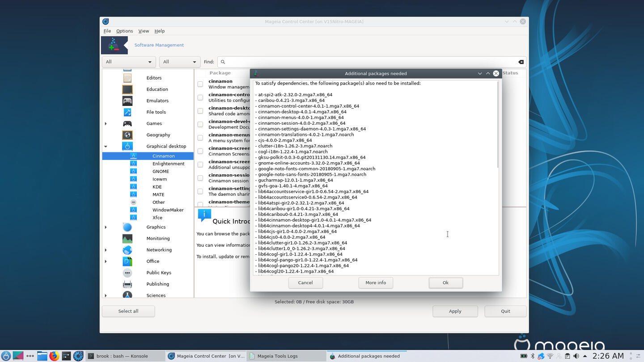Clear the Find field with the erase icon

[x=521, y=62]
